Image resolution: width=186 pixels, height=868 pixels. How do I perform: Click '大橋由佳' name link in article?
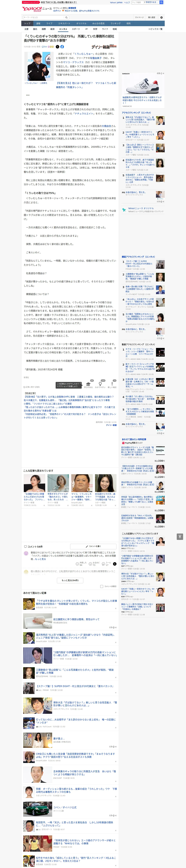click(x=106, y=126)
